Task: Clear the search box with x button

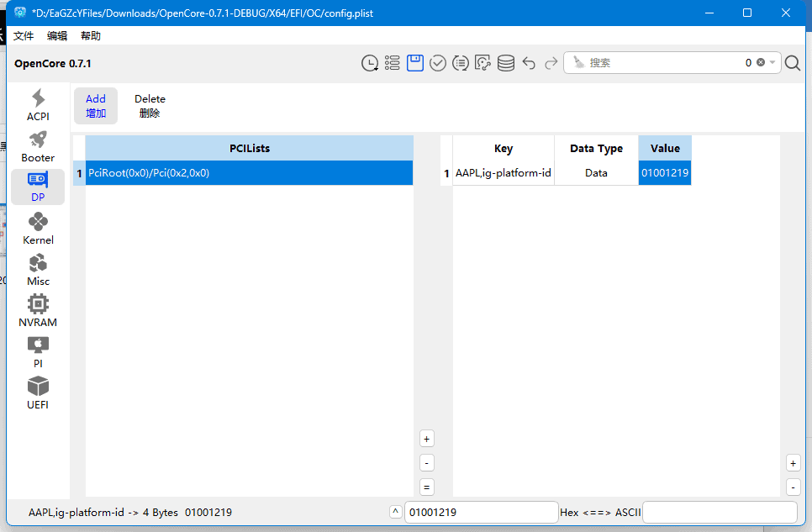Action: click(x=761, y=63)
